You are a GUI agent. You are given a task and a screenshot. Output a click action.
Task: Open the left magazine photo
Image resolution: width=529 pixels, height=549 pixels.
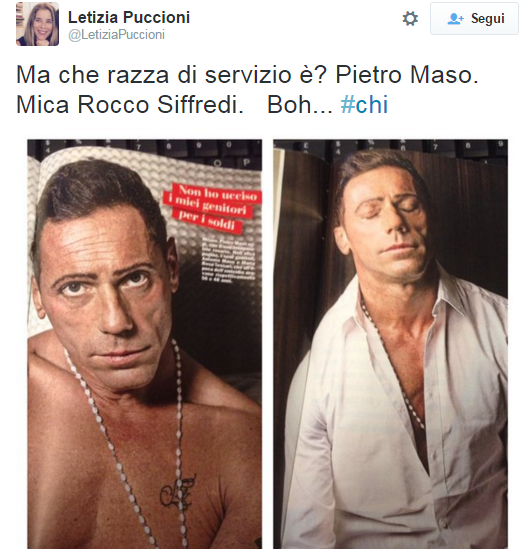145,344
